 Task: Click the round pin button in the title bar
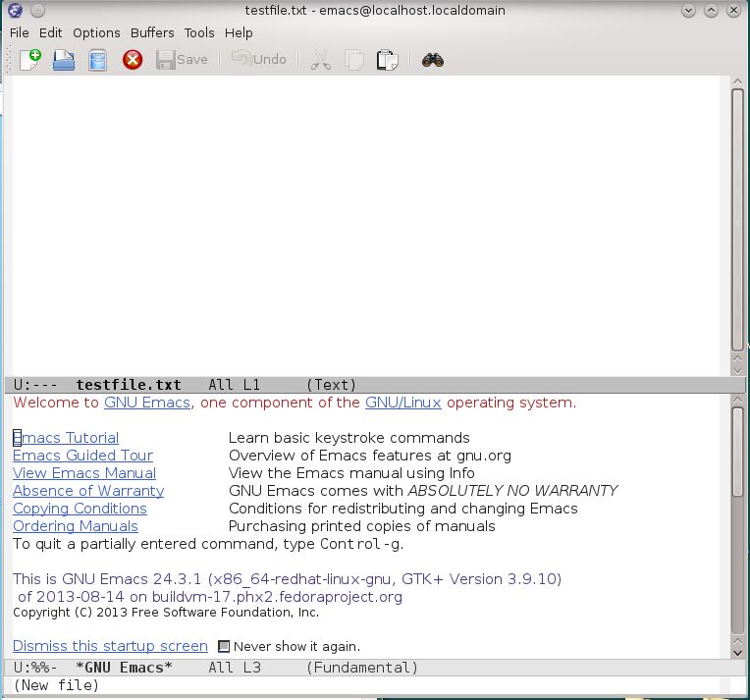pos(37,10)
